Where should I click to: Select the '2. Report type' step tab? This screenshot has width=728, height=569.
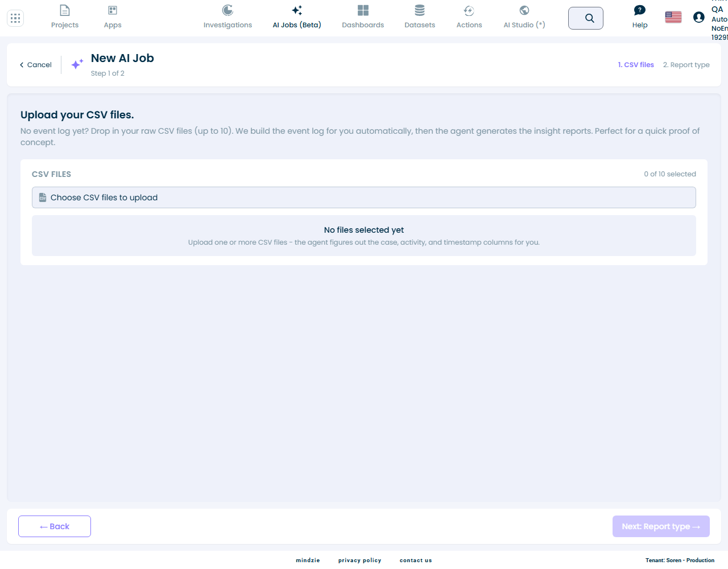(x=686, y=65)
